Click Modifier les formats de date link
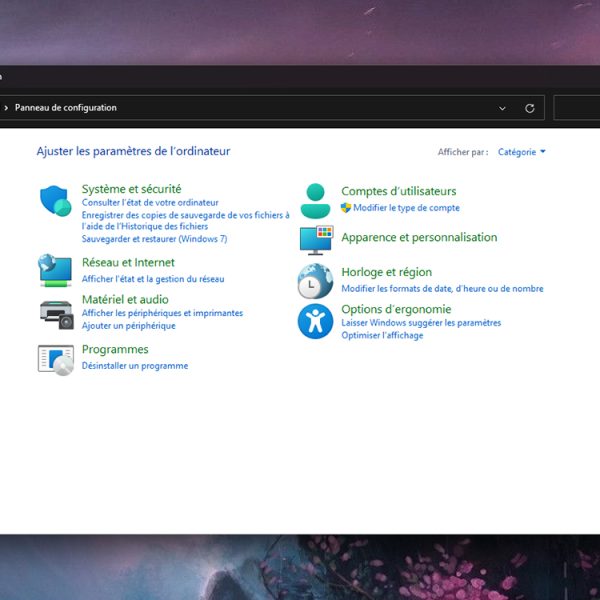 (442, 289)
